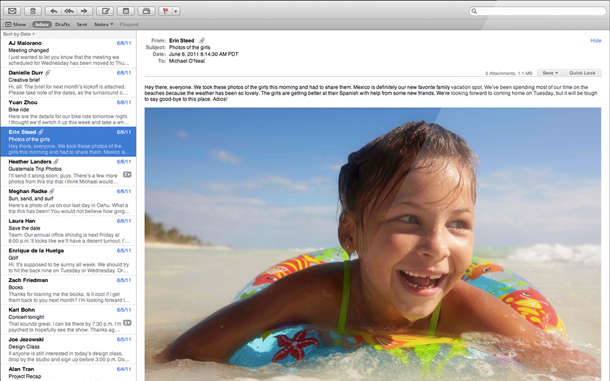Switch to the Drafts mailbox

click(x=62, y=24)
